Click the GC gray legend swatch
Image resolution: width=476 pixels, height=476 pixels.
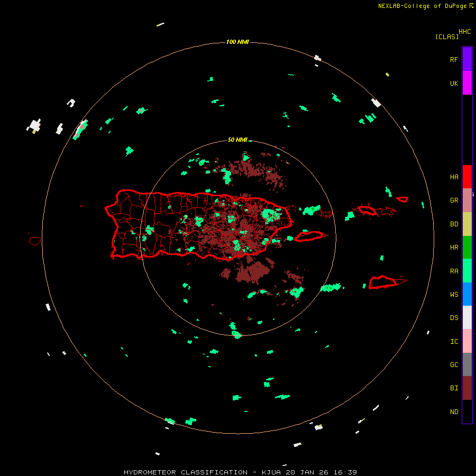click(467, 364)
